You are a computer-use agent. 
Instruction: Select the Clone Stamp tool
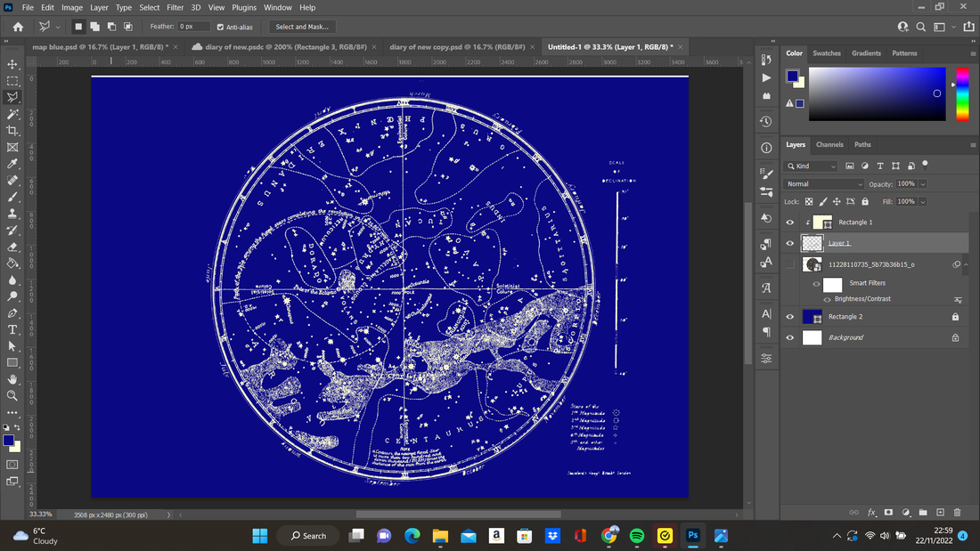(12, 214)
